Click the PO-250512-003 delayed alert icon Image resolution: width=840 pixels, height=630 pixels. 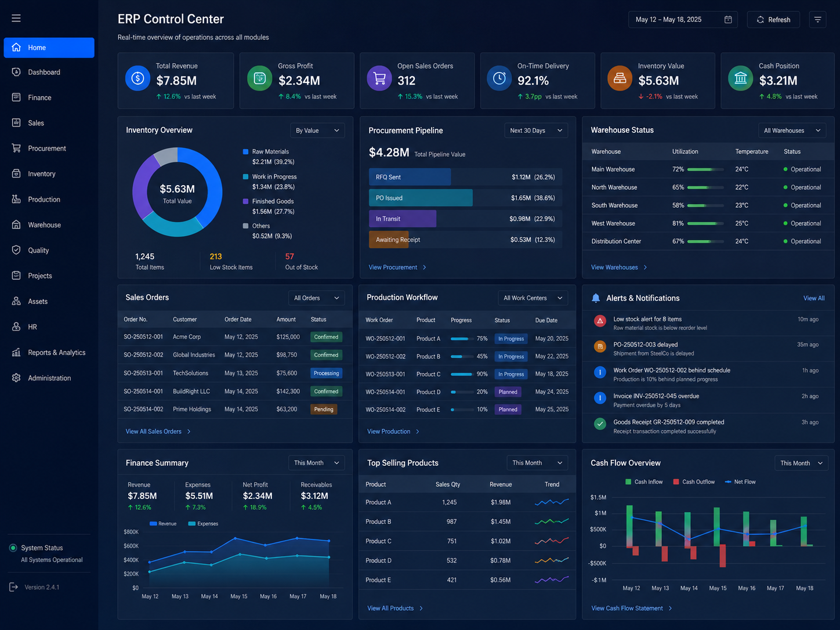tap(600, 346)
